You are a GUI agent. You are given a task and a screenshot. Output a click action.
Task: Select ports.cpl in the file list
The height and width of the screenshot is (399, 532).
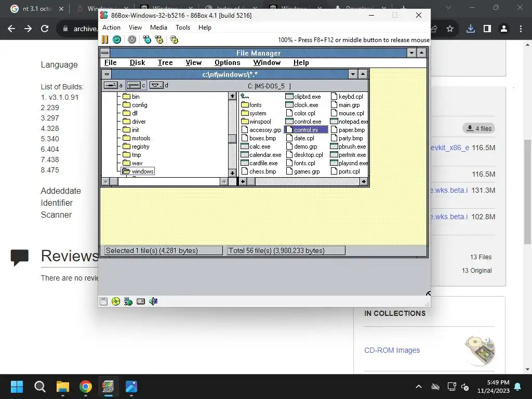coord(345,171)
